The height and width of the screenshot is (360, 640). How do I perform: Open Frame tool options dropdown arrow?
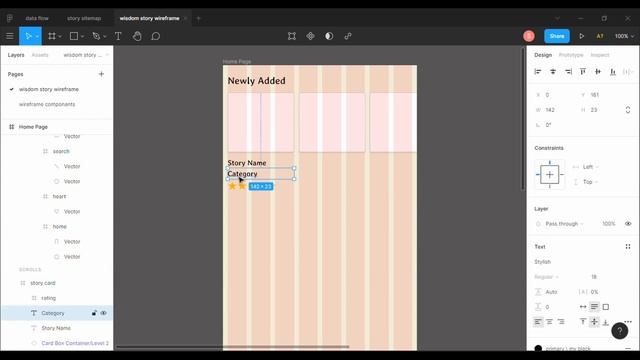click(x=60, y=37)
